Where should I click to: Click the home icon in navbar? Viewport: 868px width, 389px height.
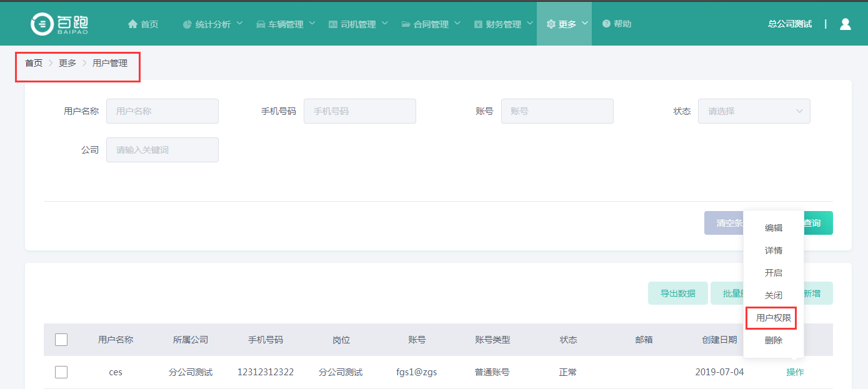[x=132, y=24]
